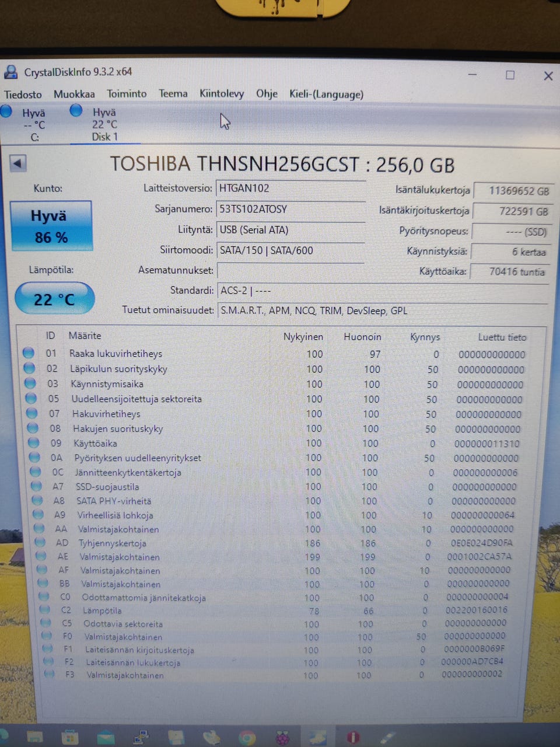Click status icon for SSD-suojaustila row
The image size is (560, 747).
(37, 486)
